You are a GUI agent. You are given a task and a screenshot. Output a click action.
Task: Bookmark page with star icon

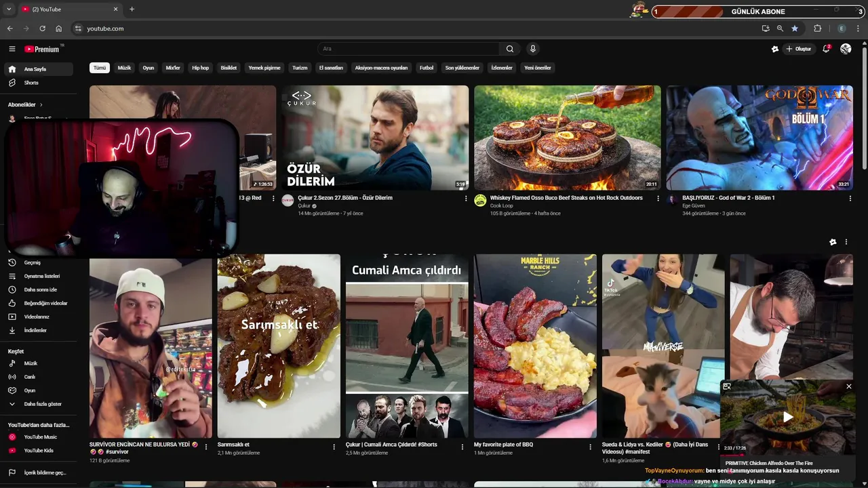[x=795, y=28]
